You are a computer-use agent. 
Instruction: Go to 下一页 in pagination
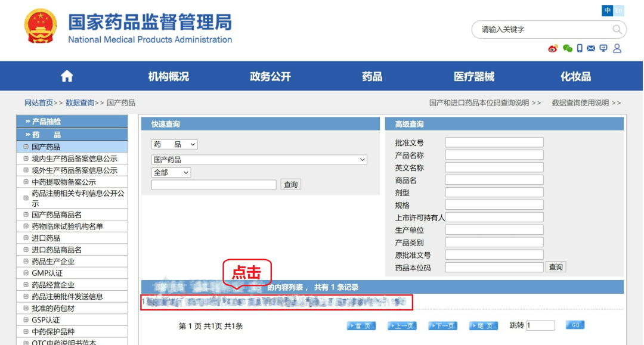pos(441,325)
